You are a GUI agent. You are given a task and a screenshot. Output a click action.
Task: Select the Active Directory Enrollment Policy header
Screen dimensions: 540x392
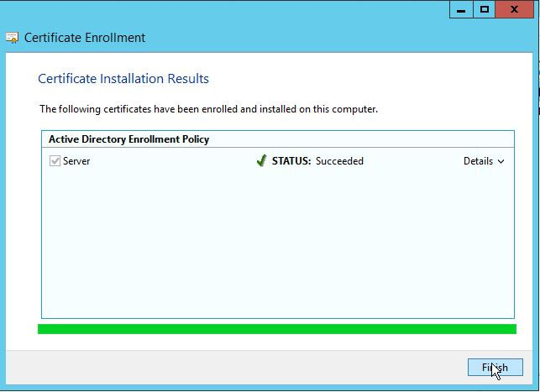278,139
